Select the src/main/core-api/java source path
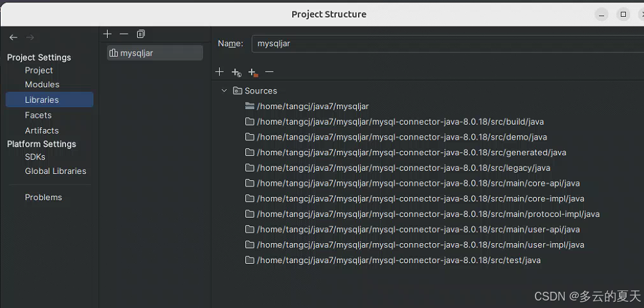Image resolution: width=644 pixels, height=308 pixels. coord(418,183)
